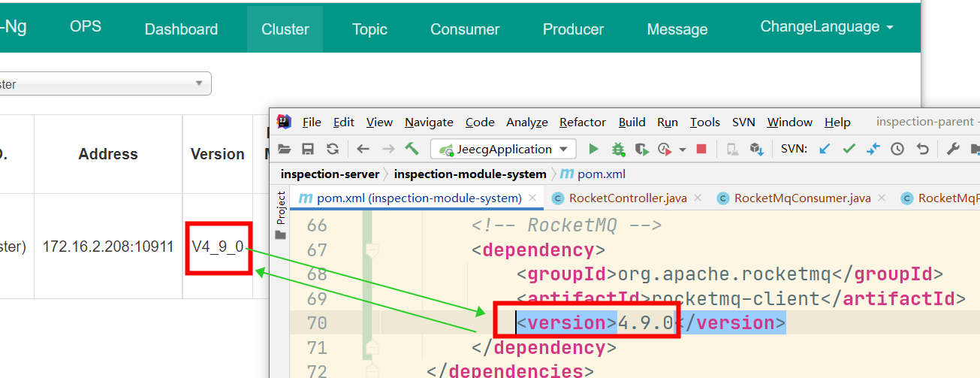Click the Build project hammer icon
Image resolution: width=980 pixels, height=378 pixels.
coord(412,149)
